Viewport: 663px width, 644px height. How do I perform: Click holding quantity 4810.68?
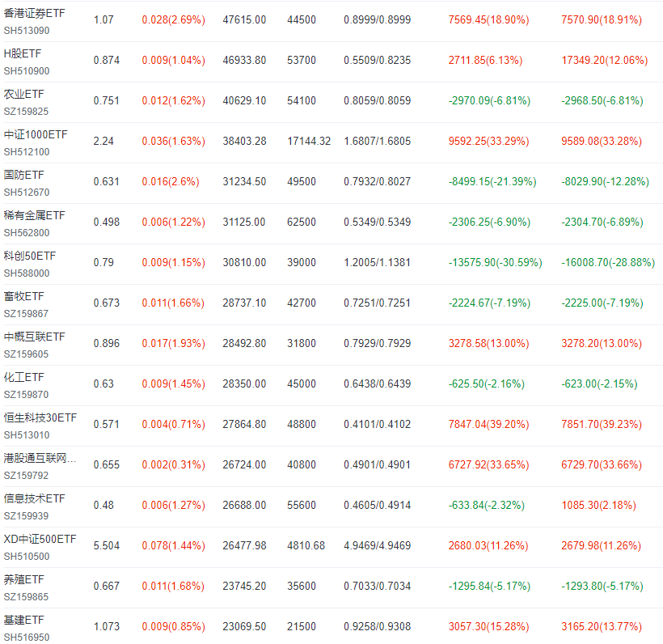tap(306, 546)
